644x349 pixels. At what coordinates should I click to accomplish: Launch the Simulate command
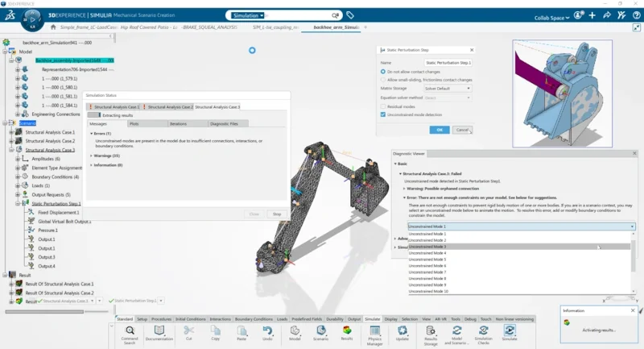pyautogui.click(x=510, y=330)
